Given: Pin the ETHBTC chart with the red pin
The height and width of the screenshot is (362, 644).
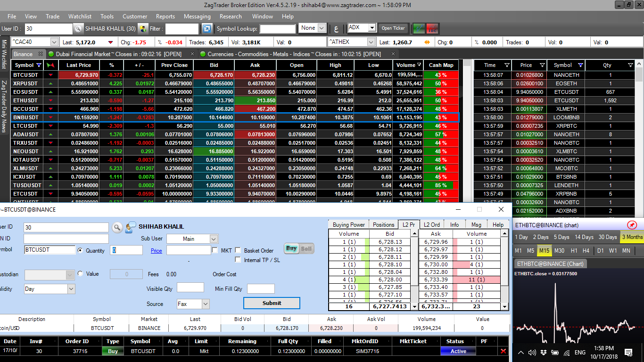Looking at the screenshot, I should click(x=632, y=225).
